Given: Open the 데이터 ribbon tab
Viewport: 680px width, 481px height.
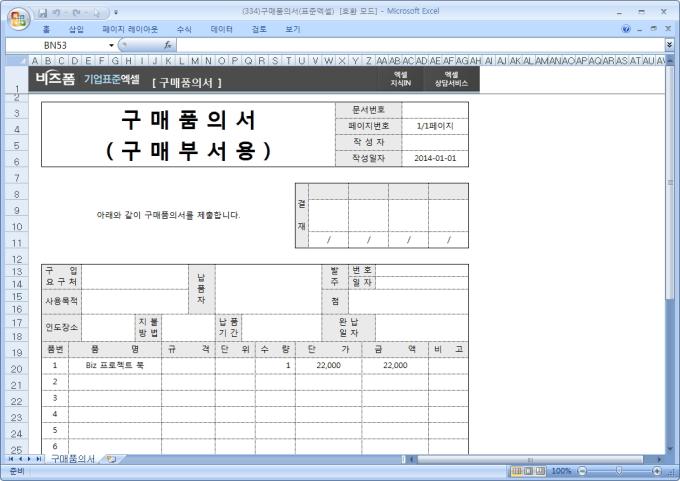Looking at the screenshot, I should tap(221, 29).
